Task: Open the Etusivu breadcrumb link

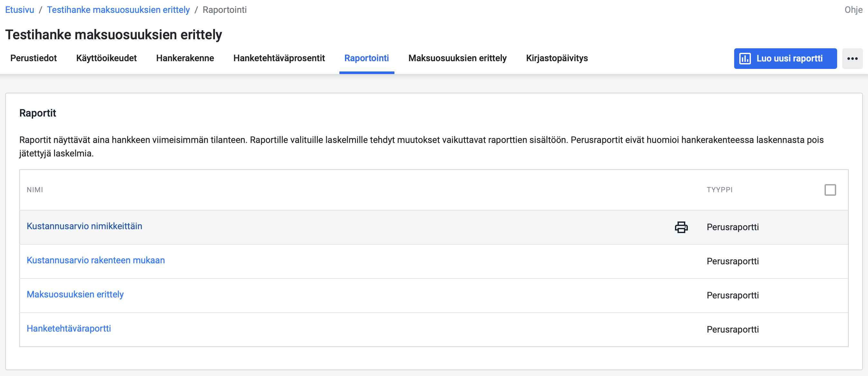Action: [x=20, y=10]
